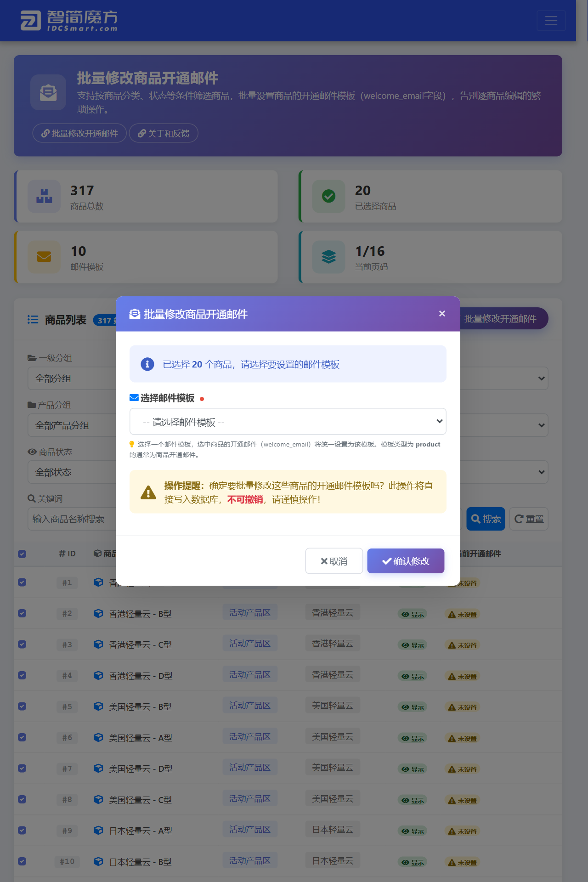
Task: Click the 显示 eye badge in row #6
Action: coord(413,738)
